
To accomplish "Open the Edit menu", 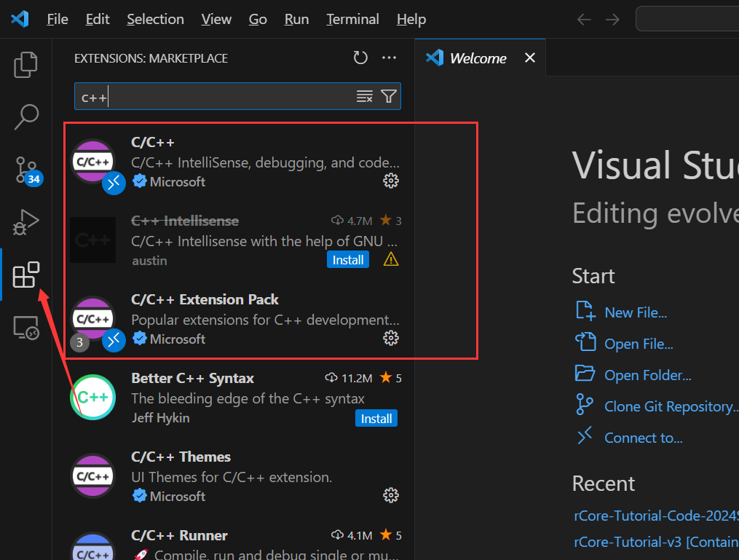I will tap(98, 20).
